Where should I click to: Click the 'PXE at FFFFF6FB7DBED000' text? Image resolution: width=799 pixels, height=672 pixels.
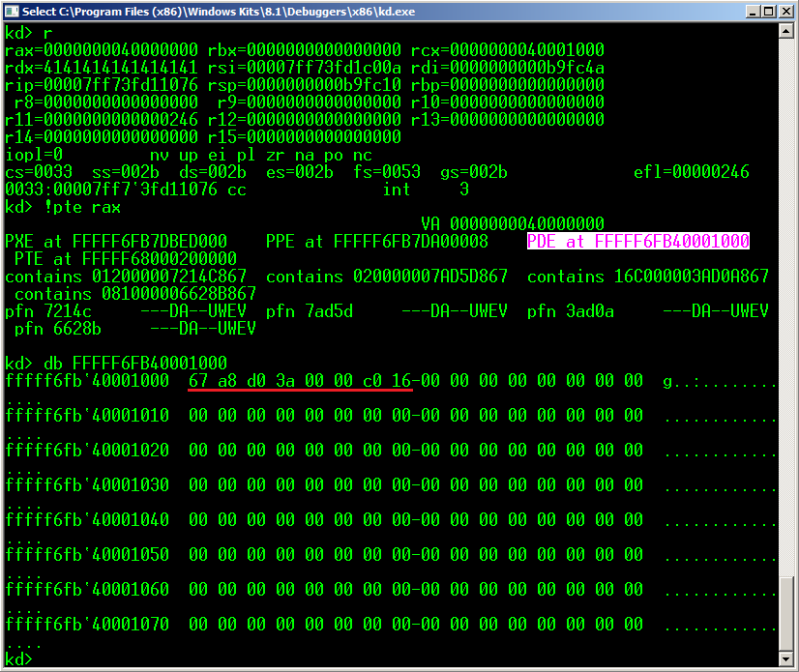click(x=116, y=241)
